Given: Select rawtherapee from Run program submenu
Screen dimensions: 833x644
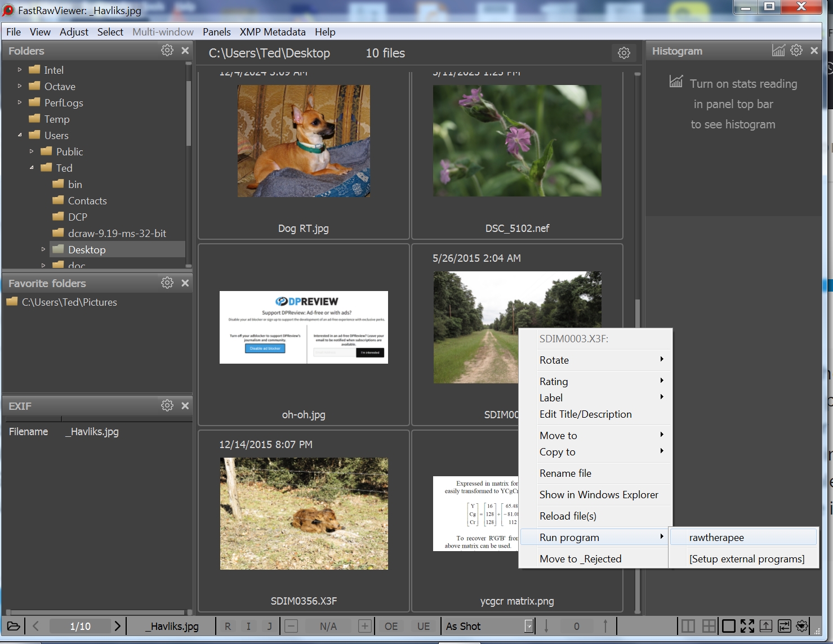Looking at the screenshot, I should (x=716, y=538).
